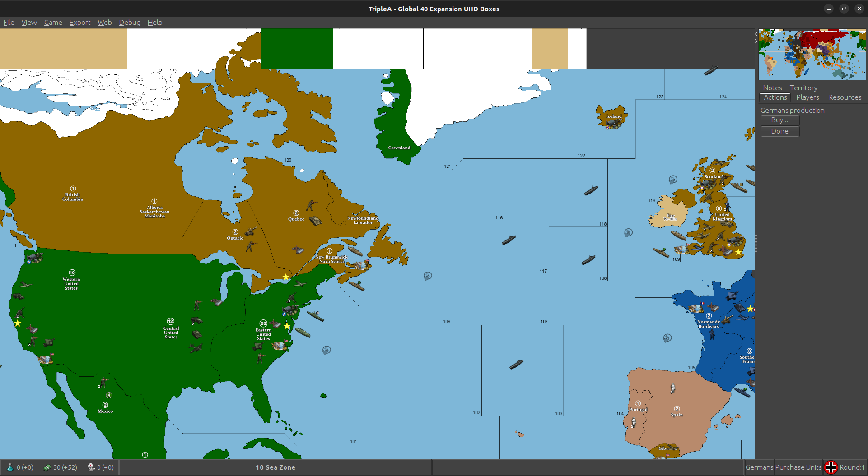The image size is (868, 476).
Task: Select the submarine in sea zone 117
Action: tap(588, 260)
